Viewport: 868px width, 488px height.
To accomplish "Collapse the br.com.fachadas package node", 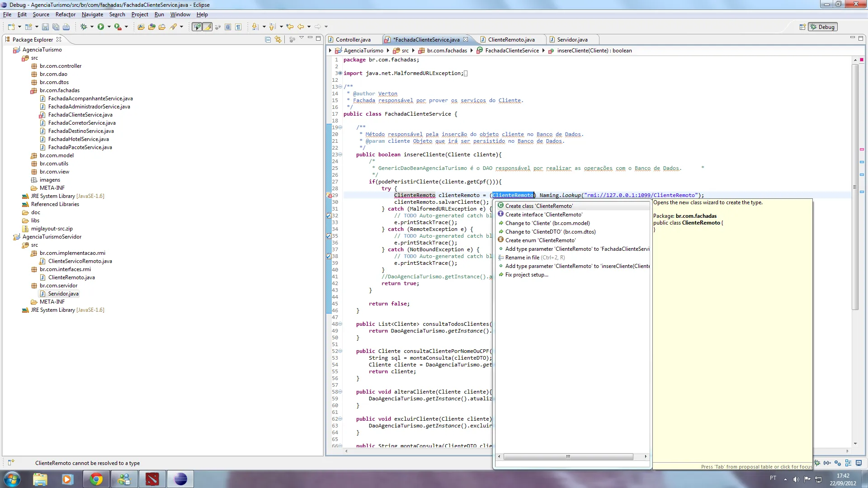I will (26, 90).
